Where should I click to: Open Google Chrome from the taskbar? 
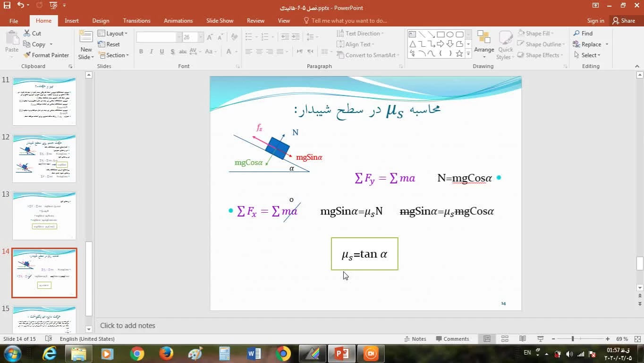click(137, 354)
